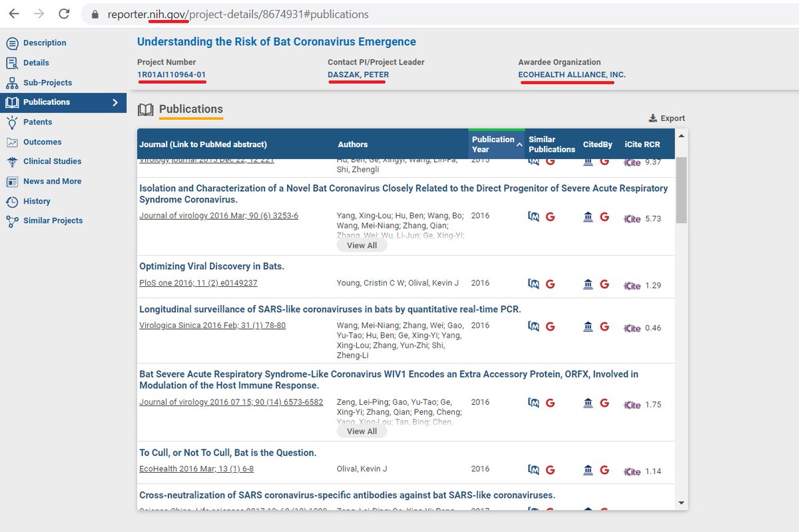This screenshot has width=799, height=532.
Task: Open Sub-Projects in the sidebar
Action: pyautogui.click(x=47, y=83)
